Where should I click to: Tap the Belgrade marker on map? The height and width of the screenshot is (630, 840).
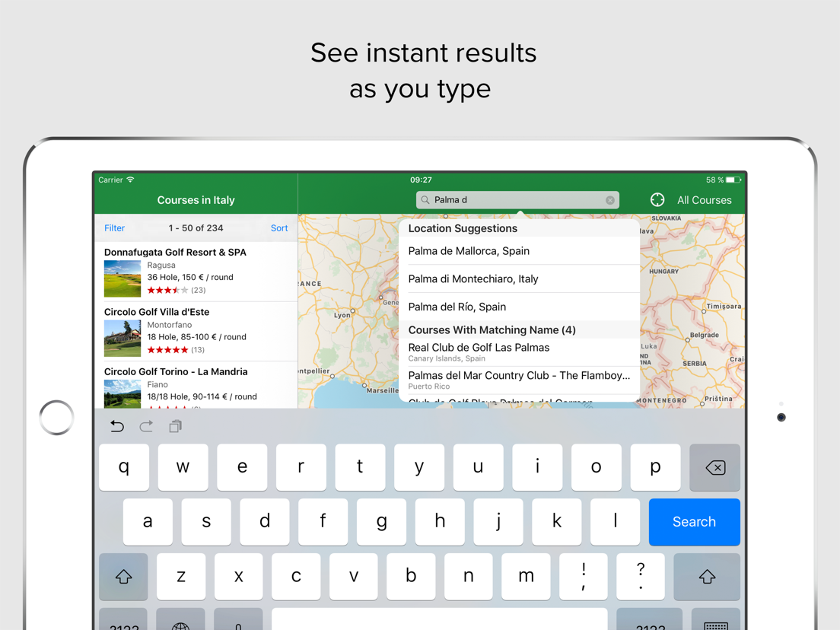688,339
